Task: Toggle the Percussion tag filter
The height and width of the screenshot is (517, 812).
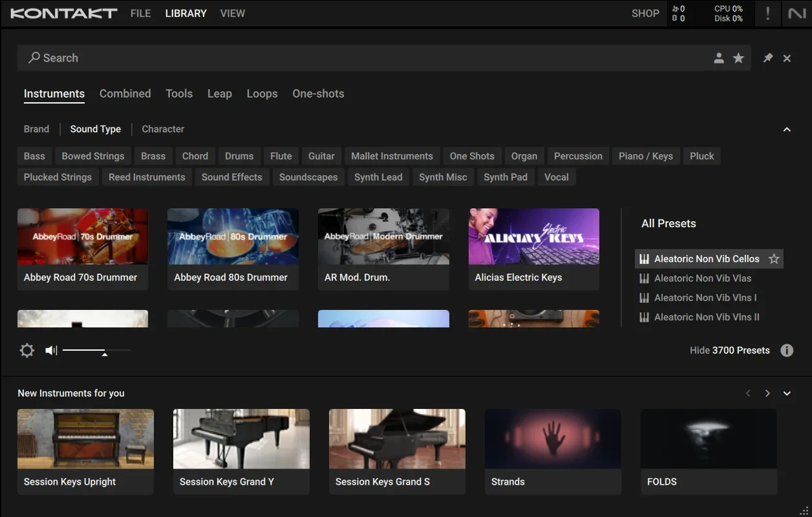Action: 578,157
